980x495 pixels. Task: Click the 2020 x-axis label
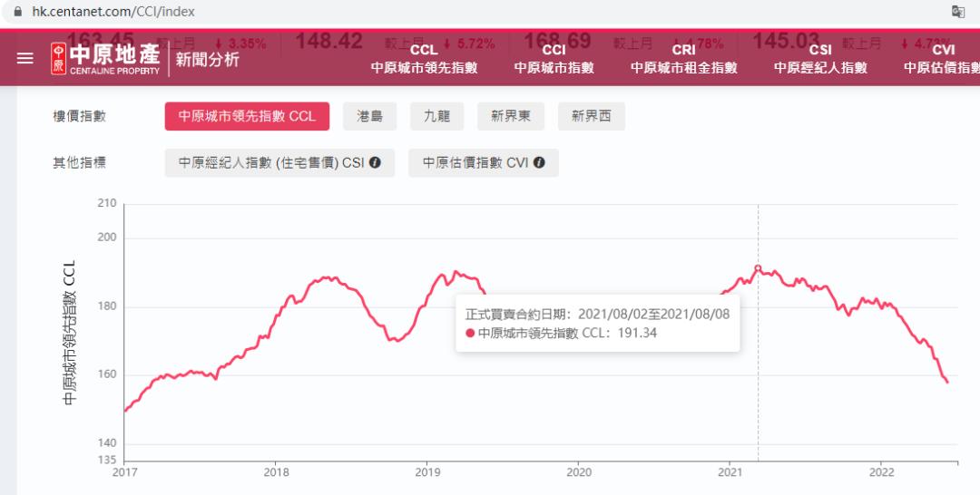579,472
